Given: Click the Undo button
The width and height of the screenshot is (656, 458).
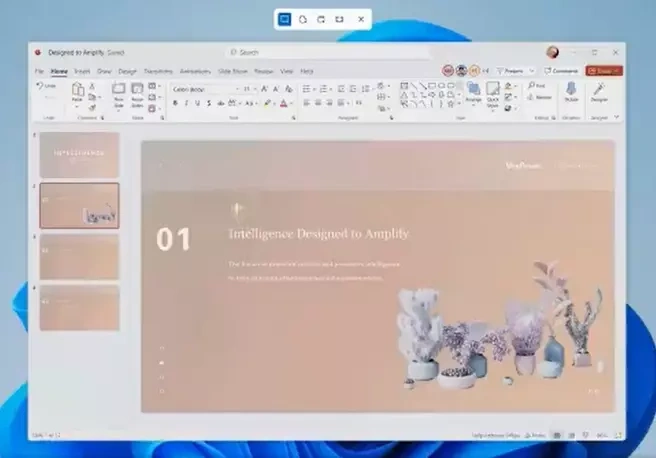Looking at the screenshot, I should [46, 86].
